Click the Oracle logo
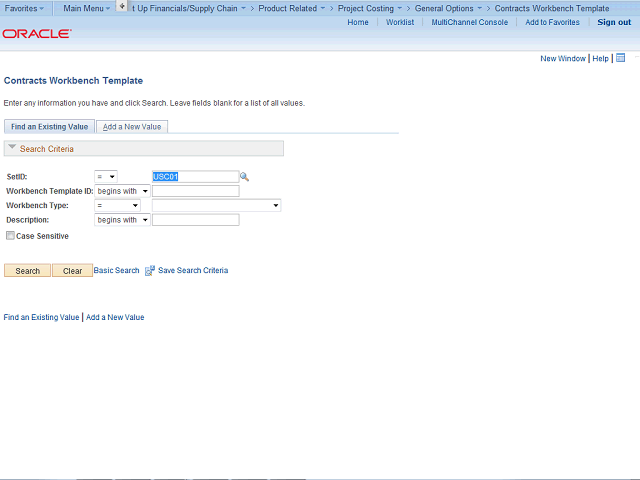640x480 pixels. (37, 33)
